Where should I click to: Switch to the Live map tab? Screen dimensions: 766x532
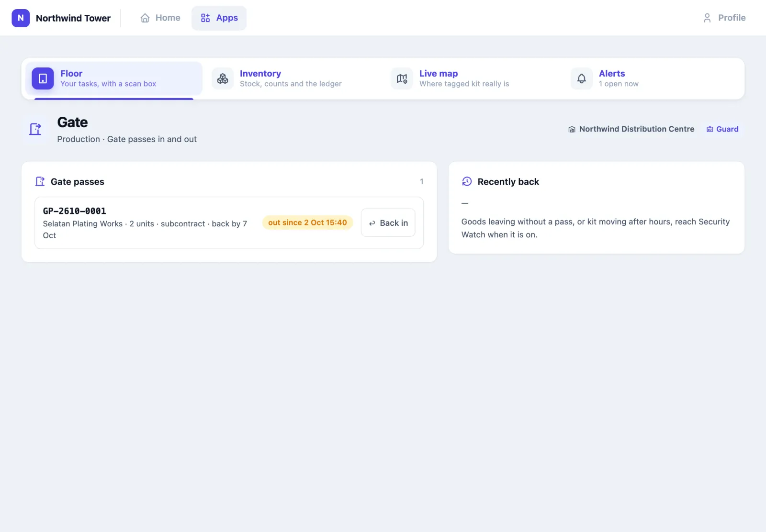[x=473, y=78]
